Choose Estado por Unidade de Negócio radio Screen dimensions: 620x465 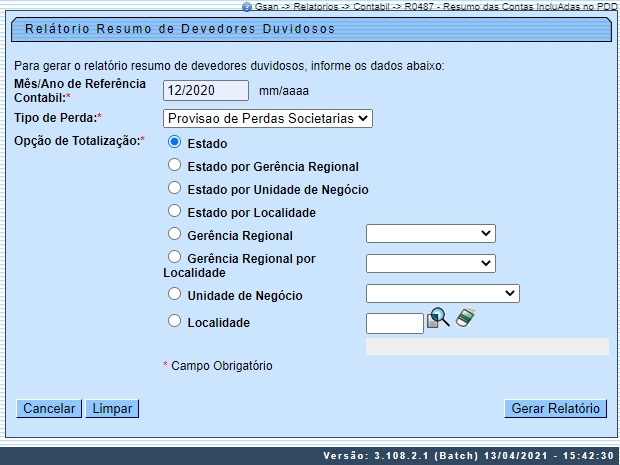(x=174, y=188)
